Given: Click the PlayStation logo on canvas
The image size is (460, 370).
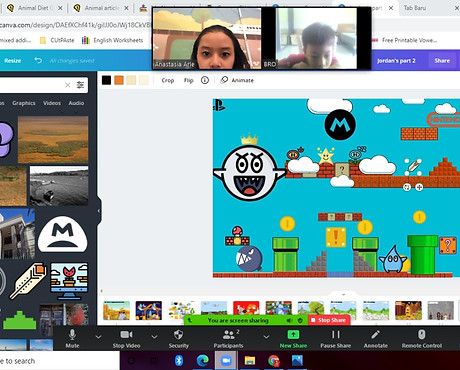Looking at the screenshot, I should (219, 105).
